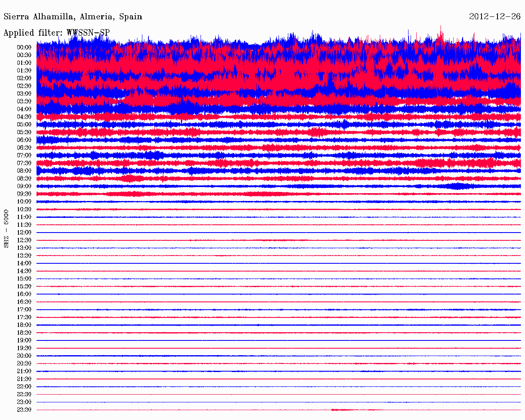Image resolution: width=525 pixels, height=420 pixels.
Task: Click the 19:00 time label
Action: [24, 340]
